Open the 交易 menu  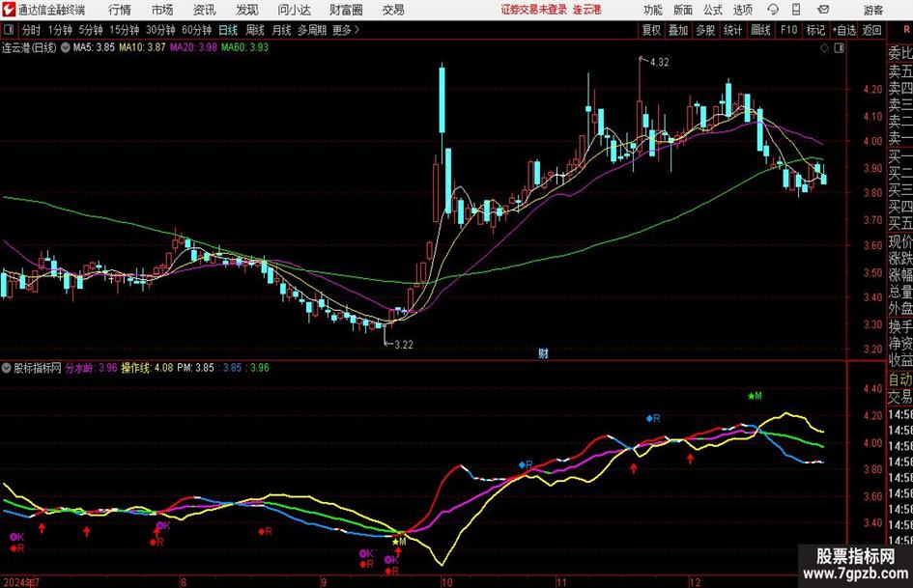393,10
